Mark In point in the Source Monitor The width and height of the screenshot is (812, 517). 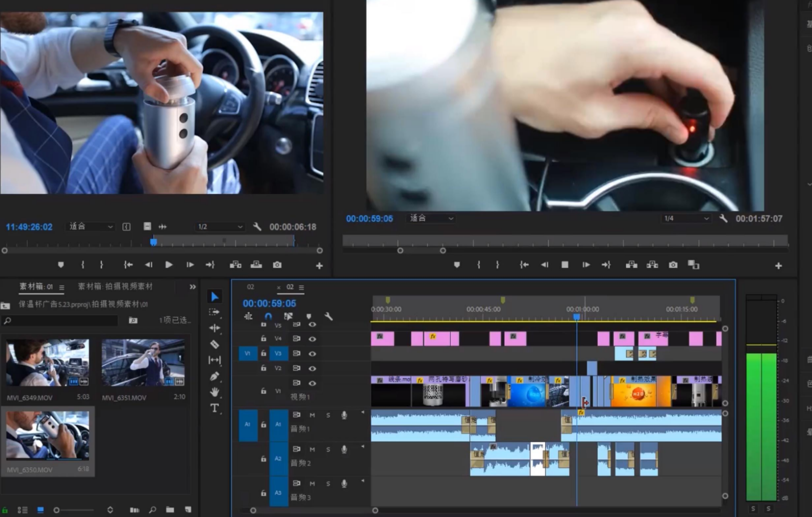82,264
